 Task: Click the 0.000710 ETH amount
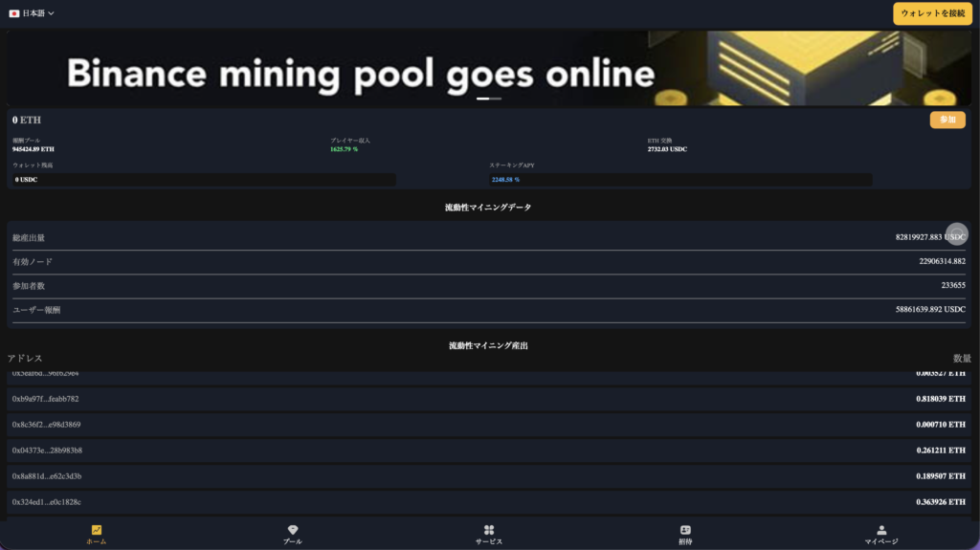[x=941, y=425]
